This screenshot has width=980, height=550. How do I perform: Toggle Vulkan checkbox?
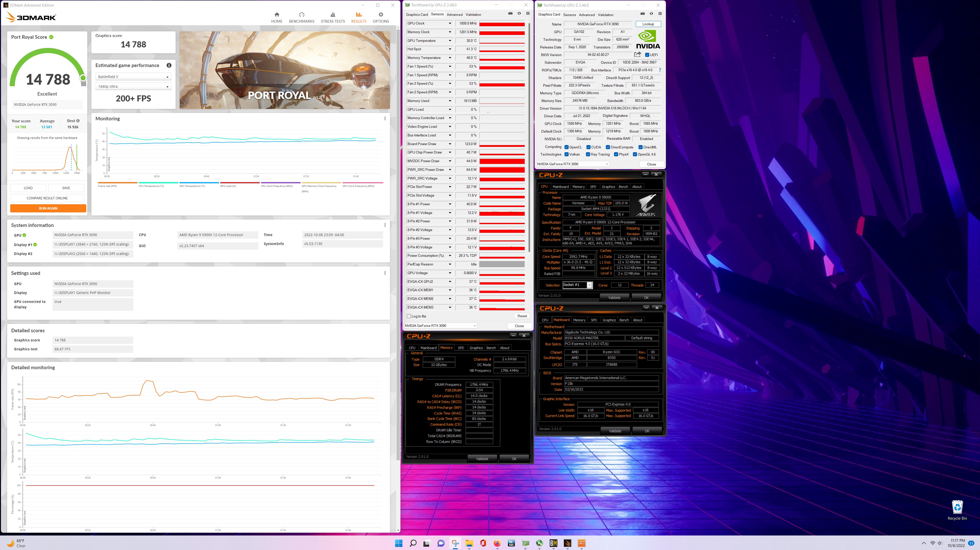click(567, 154)
